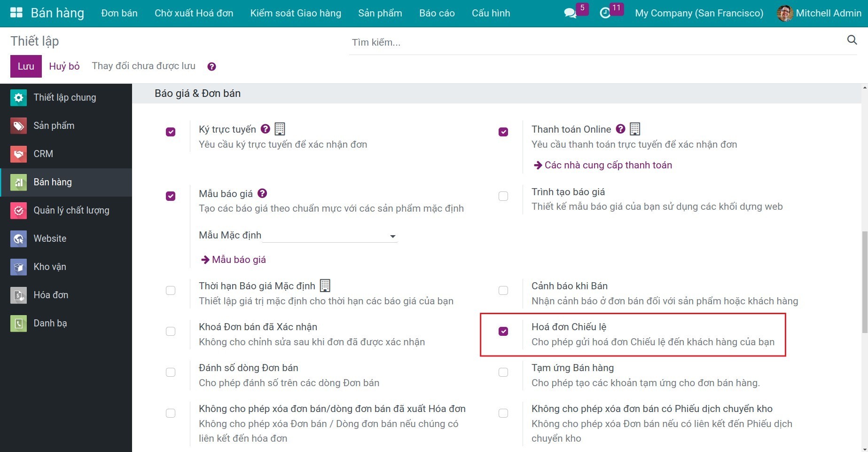Open the Cấu hình dropdown menu
Screen dimensions: 868x452
[491, 13]
